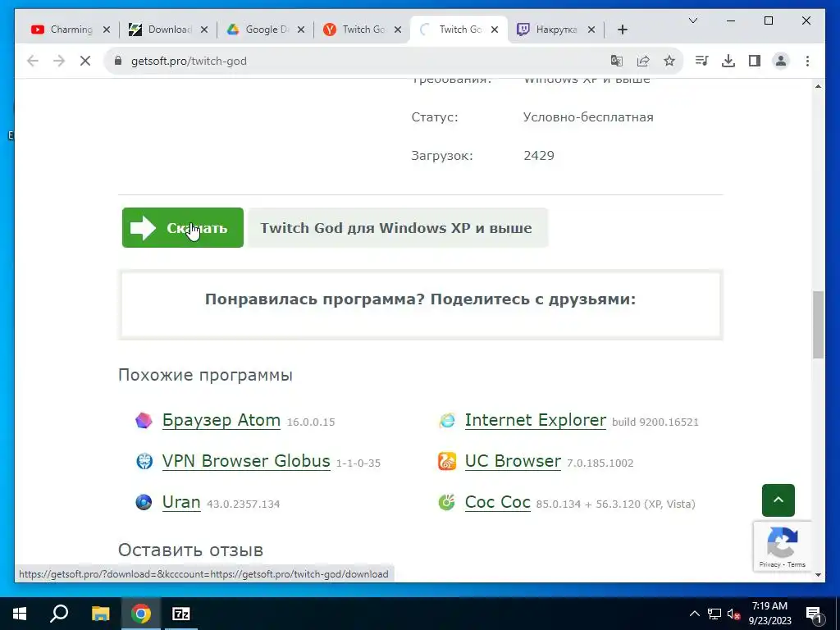Open the Браузер Atom link
The height and width of the screenshot is (630, 840).
point(221,420)
